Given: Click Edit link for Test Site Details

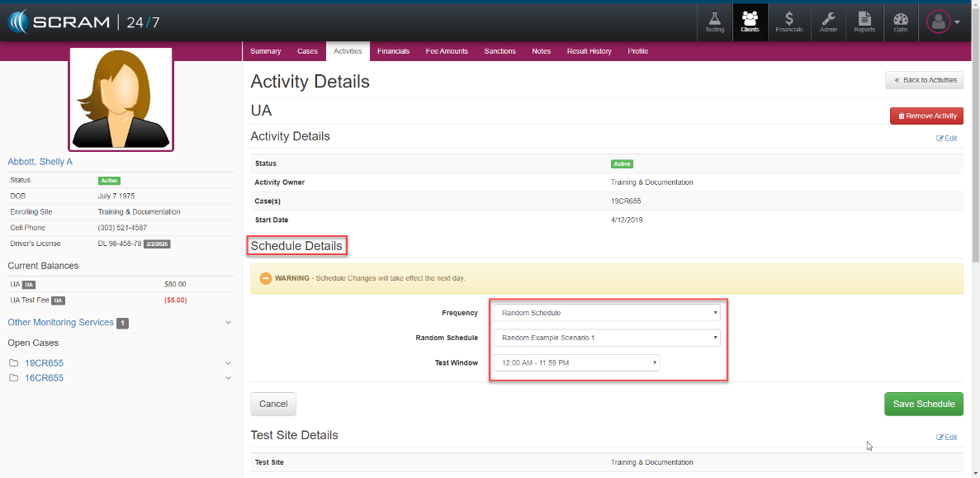Looking at the screenshot, I should click(x=946, y=438).
